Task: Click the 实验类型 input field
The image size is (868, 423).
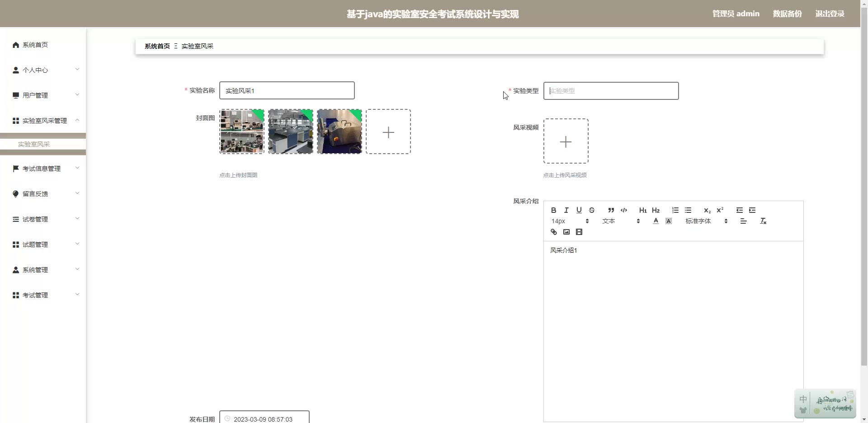Action: (611, 91)
